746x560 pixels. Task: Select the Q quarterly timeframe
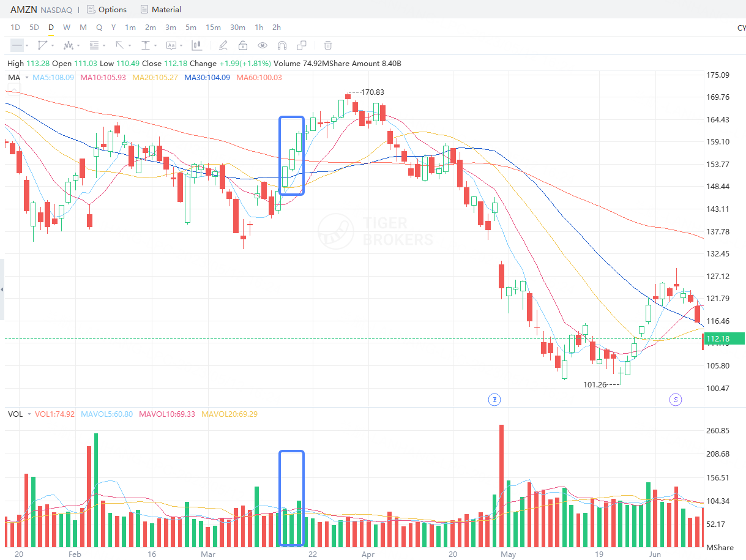(x=99, y=28)
